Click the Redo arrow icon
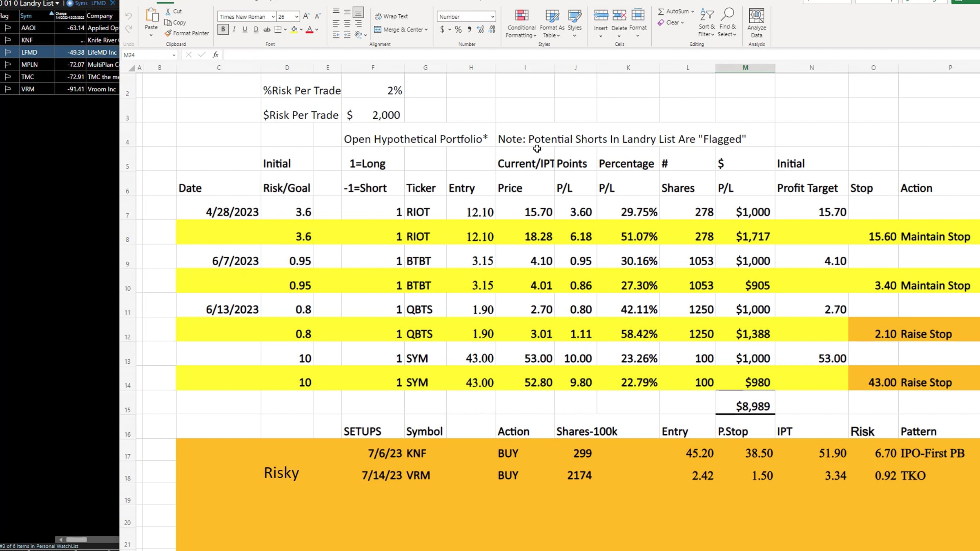 click(x=129, y=29)
